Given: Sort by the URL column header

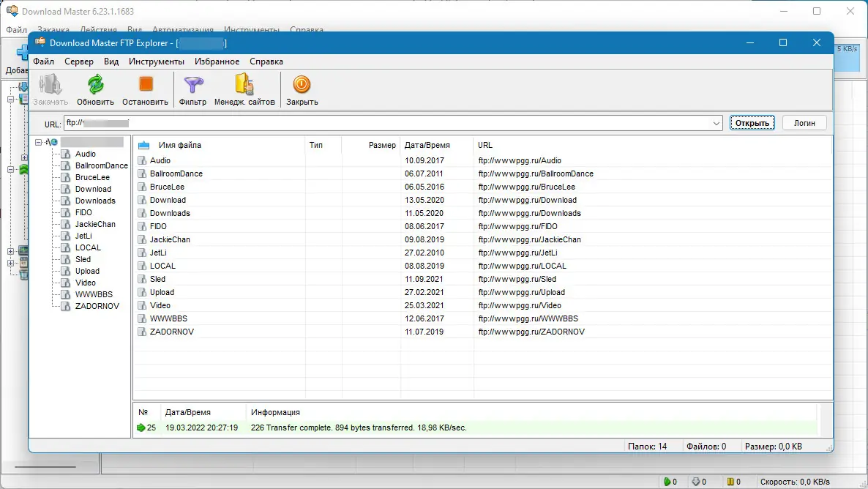Looking at the screenshot, I should pyautogui.click(x=485, y=145).
